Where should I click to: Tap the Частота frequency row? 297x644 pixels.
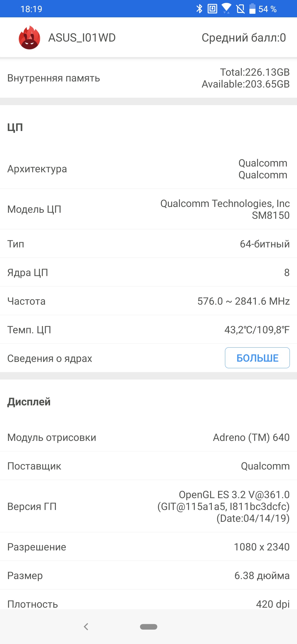coord(148,301)
